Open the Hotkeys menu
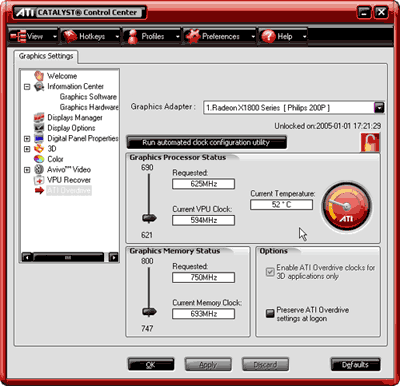Screen dimensions: 400x386 pos(91,36)
